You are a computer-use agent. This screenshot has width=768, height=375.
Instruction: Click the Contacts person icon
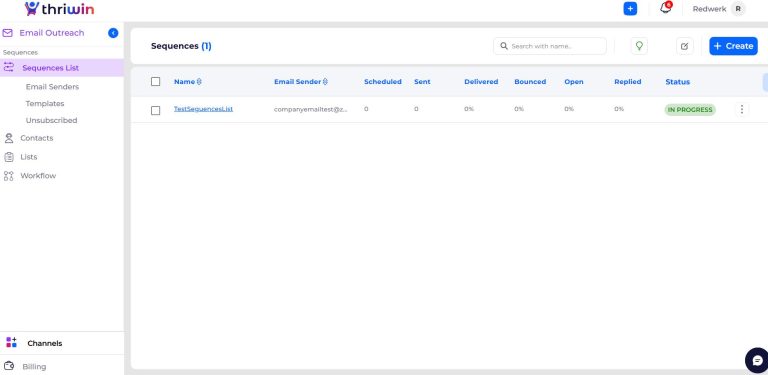tap(9, 138)
